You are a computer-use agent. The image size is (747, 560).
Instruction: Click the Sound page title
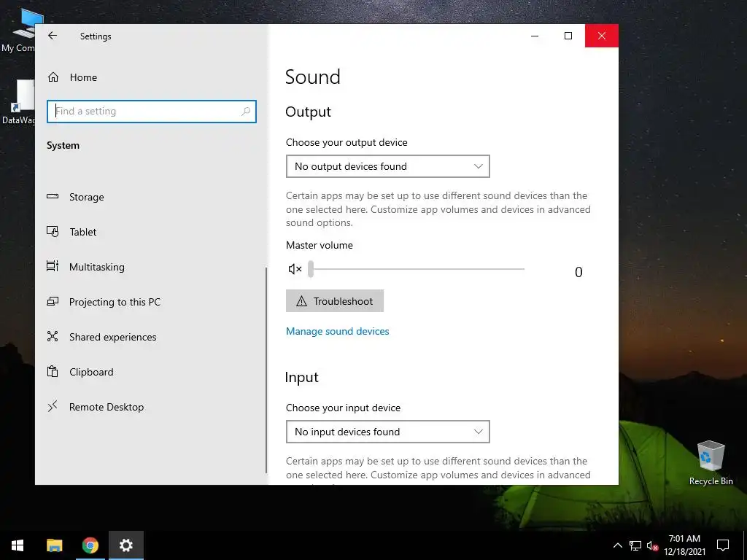pyautogui.click(x=312, y=77)
